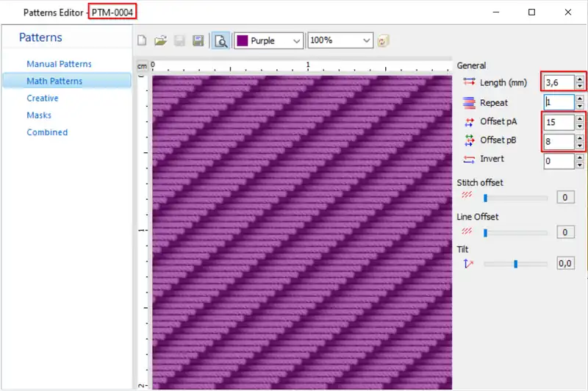The image size is (588, 391).
Task: Select Creative patterns category
Action: [x=43, y=98]
